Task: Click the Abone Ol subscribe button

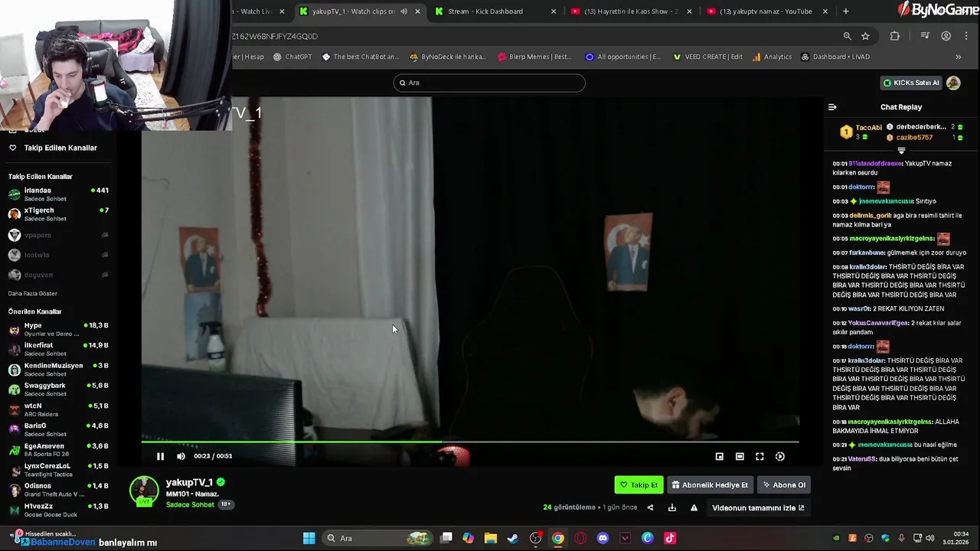Action: point(784,484)
